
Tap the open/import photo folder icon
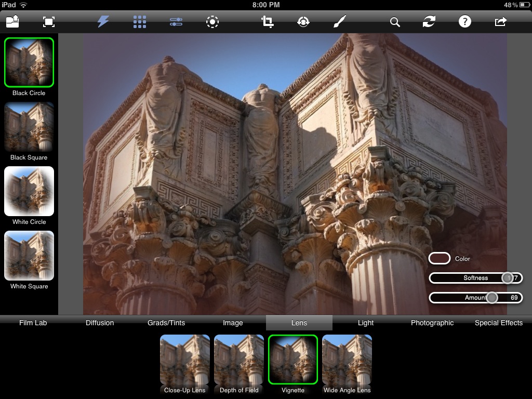click(x=13, y=21)
